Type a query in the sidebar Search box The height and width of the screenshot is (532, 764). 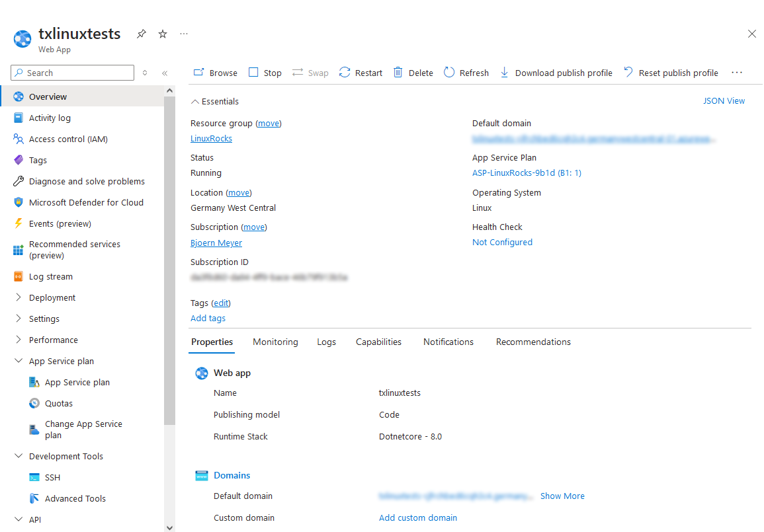[71, 73]
